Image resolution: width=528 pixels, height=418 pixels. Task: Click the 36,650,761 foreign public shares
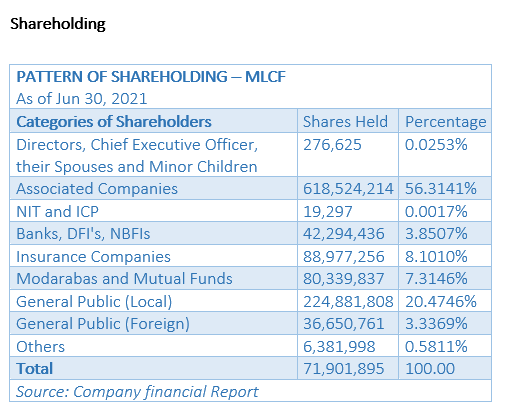(x=343, y=324)
